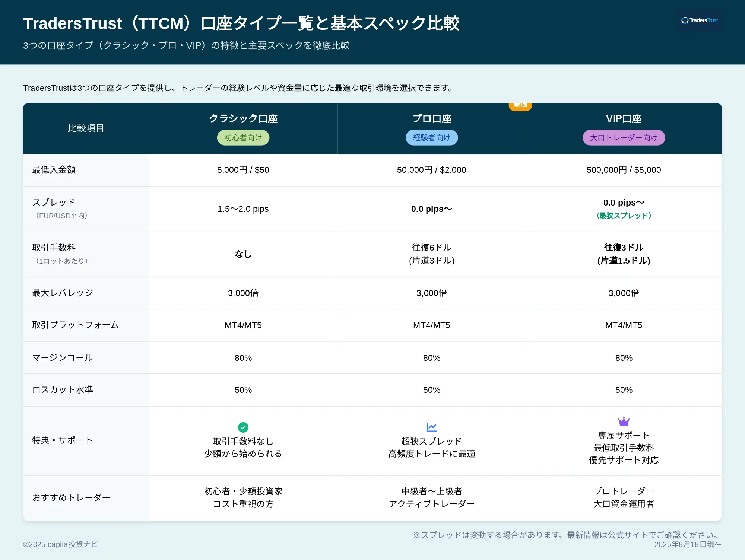The image size is (745, 560).
Task: Select the 5,000円 / $50 cell
Action: point(243,170)
